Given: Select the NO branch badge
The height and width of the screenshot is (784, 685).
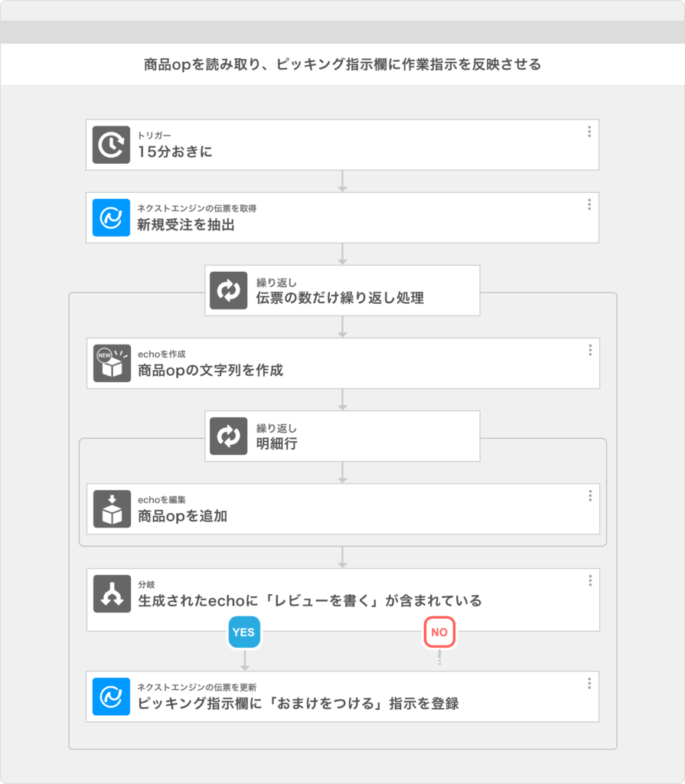Looking at the screenshot, I should 439,632.
